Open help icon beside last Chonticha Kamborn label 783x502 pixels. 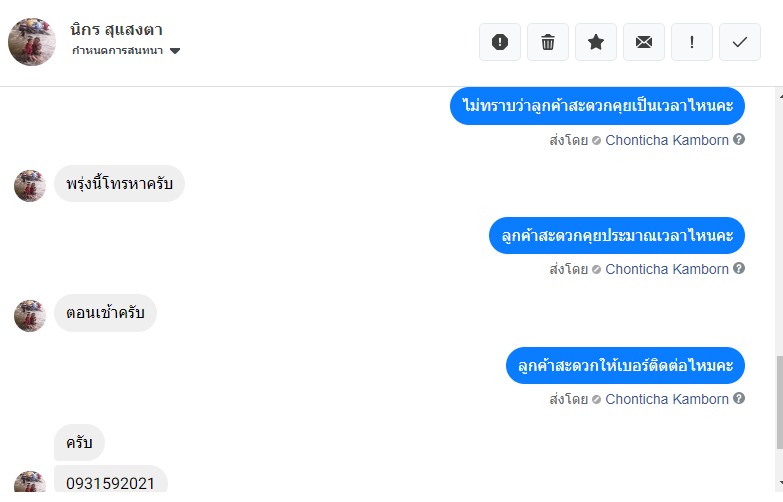pyautogui.click(x=739, y=398)
